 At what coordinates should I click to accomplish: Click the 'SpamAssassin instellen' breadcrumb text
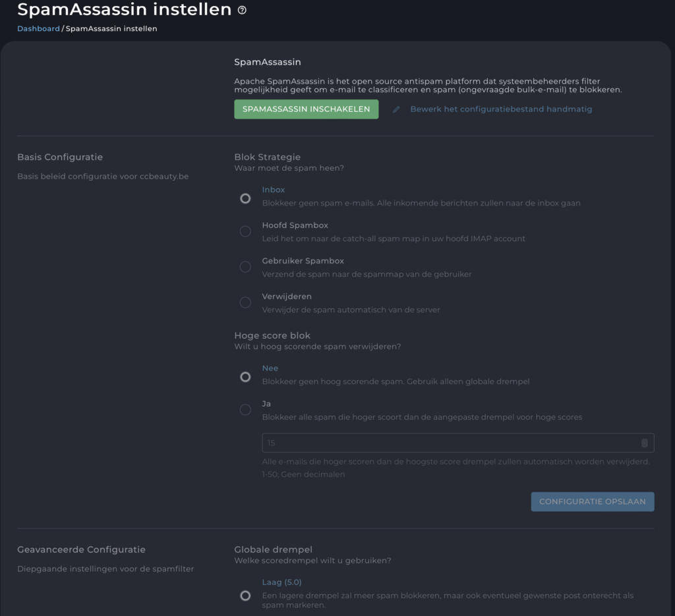coord(111,28)
